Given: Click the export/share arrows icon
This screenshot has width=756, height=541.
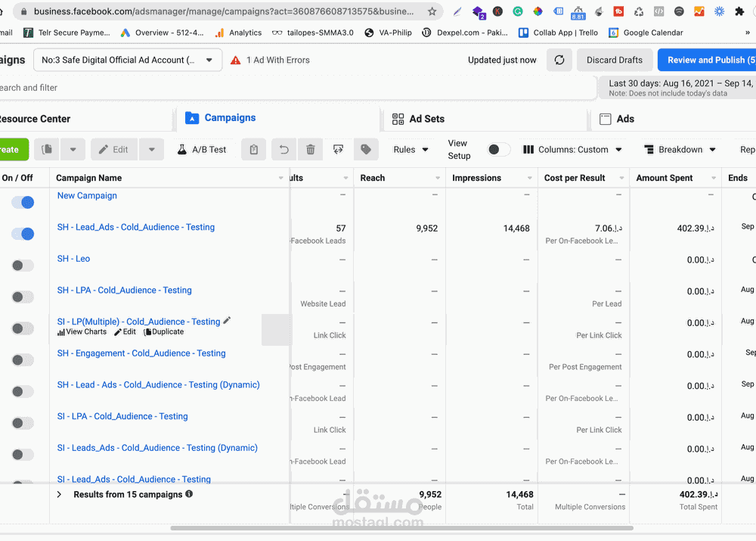Looking at the screenshot, I should tap(338, 150).
